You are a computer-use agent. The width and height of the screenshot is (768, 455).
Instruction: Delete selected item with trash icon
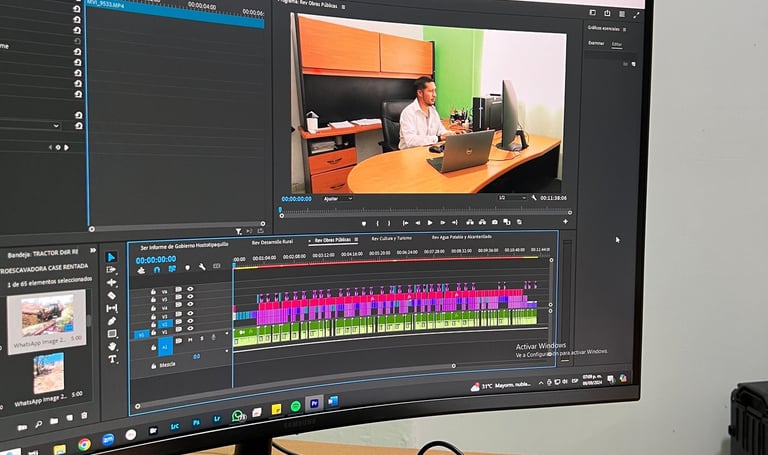tap(84, 415)
